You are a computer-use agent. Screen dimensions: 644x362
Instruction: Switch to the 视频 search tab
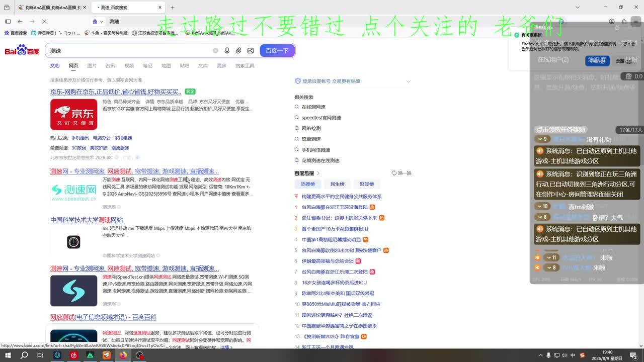(x=129, y=66)
